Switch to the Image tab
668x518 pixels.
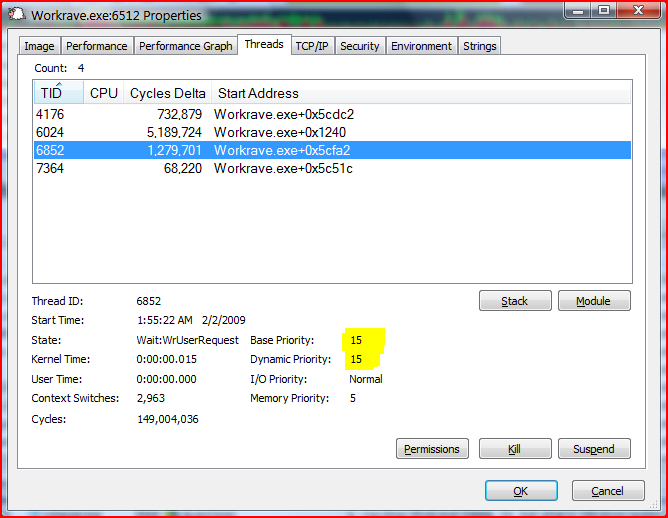[39, 46]
